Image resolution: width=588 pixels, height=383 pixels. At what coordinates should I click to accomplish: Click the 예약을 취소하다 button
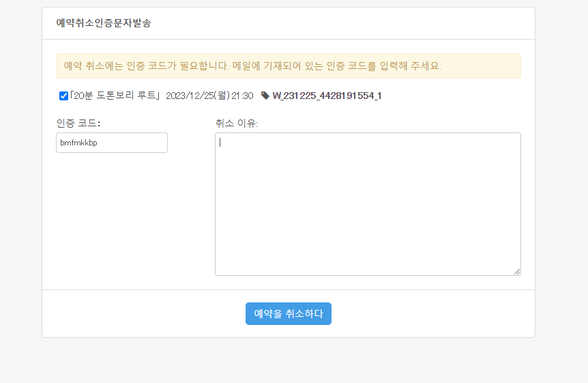(289, 313)
